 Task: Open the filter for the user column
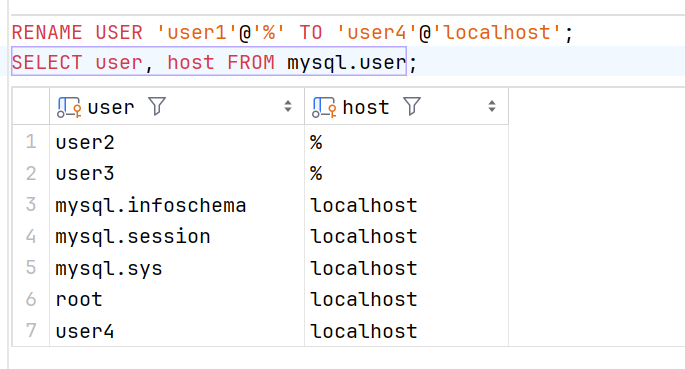pos(157,106)
